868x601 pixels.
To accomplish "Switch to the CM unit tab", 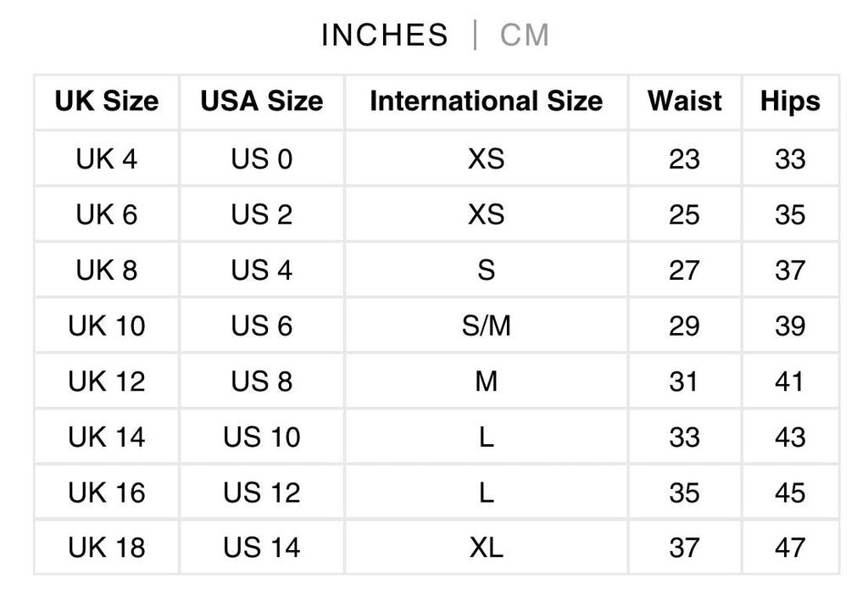I will (525, 36).
